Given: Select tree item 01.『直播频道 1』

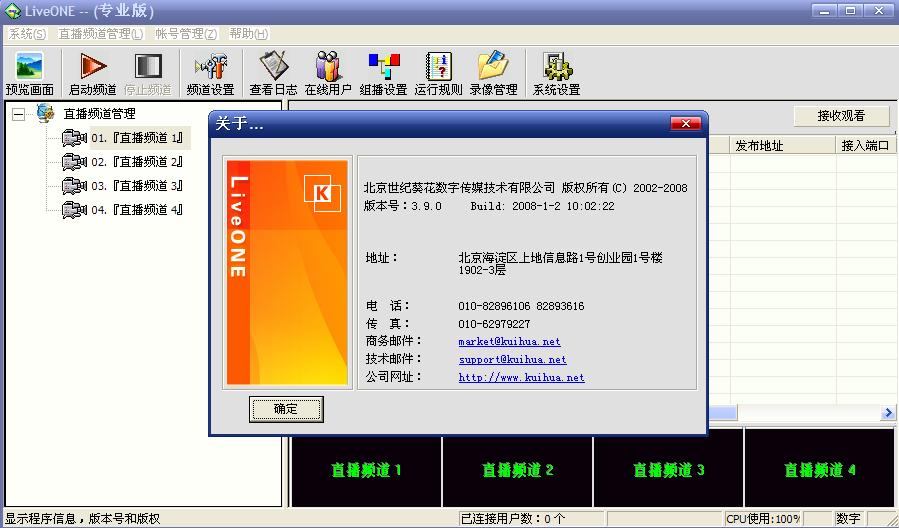Looking at the screenshot, I should pyautogui.click(x=138, y=138).
